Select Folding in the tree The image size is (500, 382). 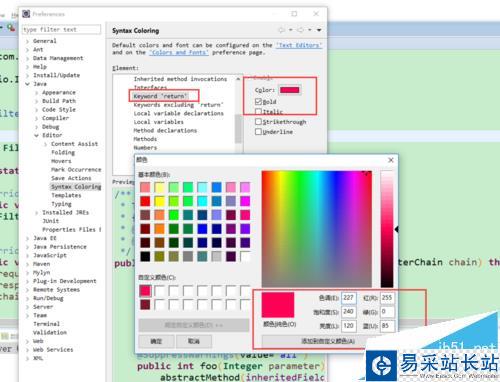click(63, 152)
